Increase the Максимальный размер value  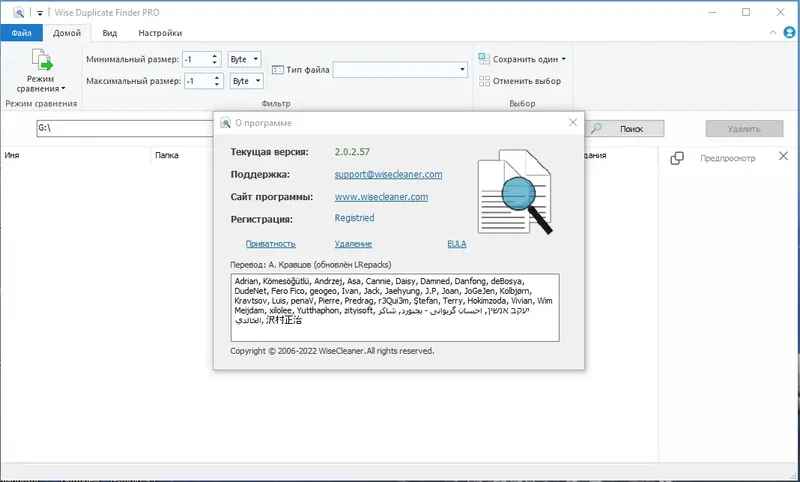(x=216, y=78)
